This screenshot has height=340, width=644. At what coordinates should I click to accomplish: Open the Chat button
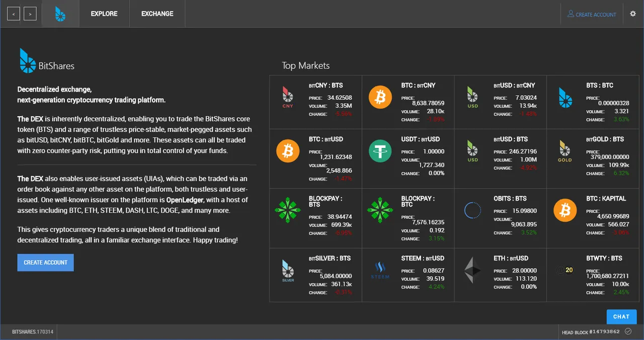pos(621,316)
